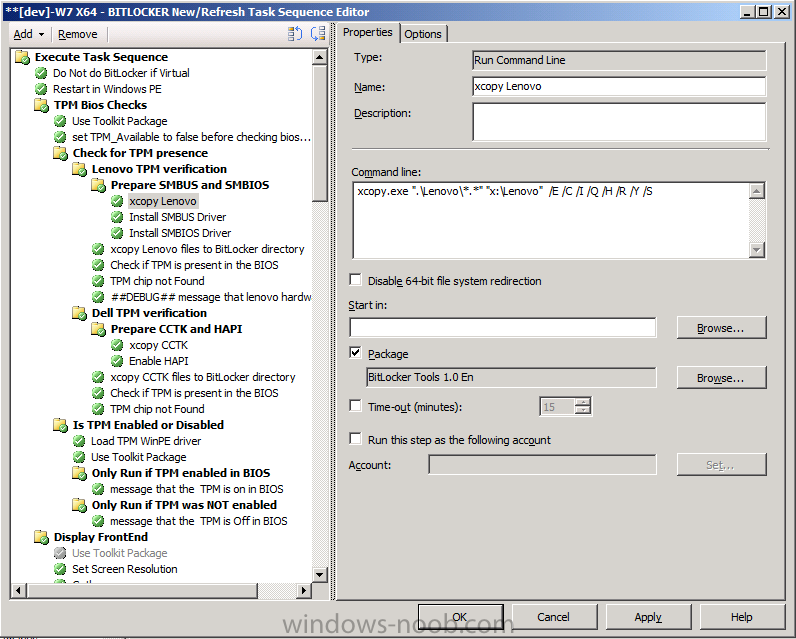Click into the Description text box
796x639 pixels.
619,122
